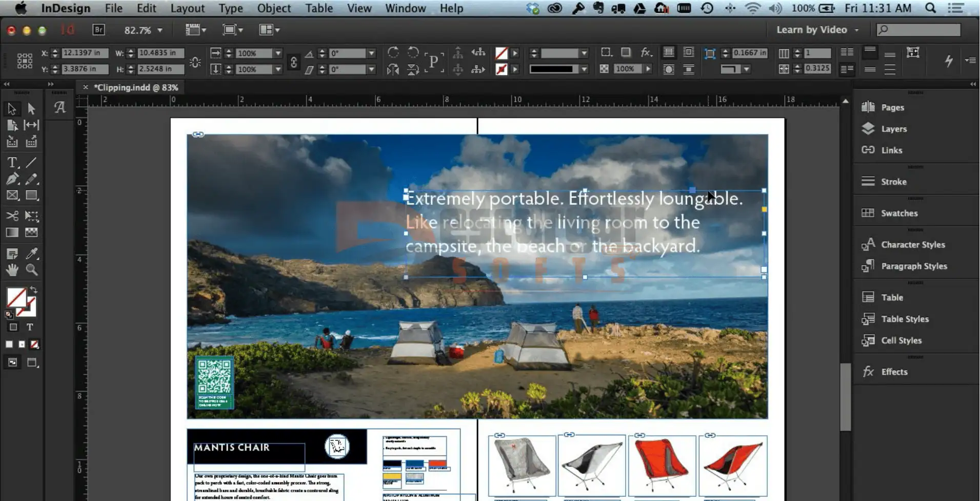Image resolution: width=980 pixels, height=501 pixels.
Task: Swap fill and stroke arrows
Action: coord(33,290)
